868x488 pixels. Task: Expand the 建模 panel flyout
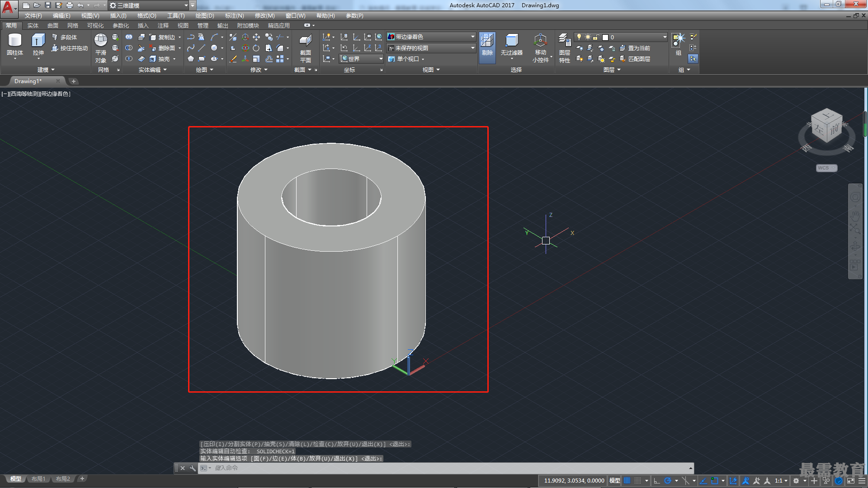(46, 70)
